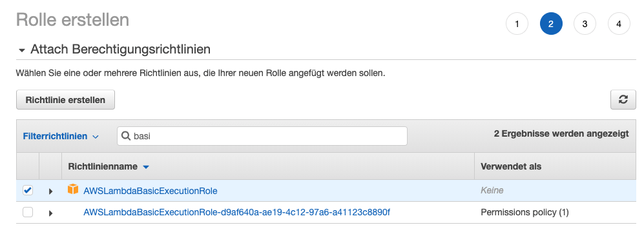Open step 4 circle

point(619,24)
